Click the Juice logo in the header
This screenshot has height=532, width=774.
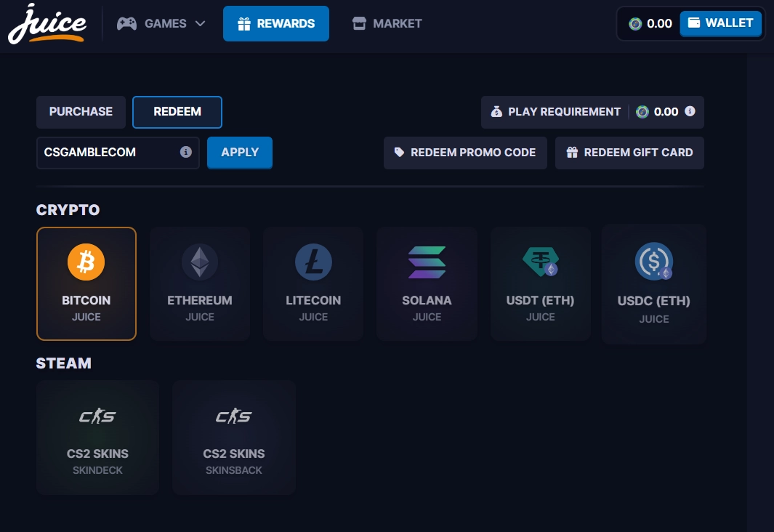tap(46, 23)
